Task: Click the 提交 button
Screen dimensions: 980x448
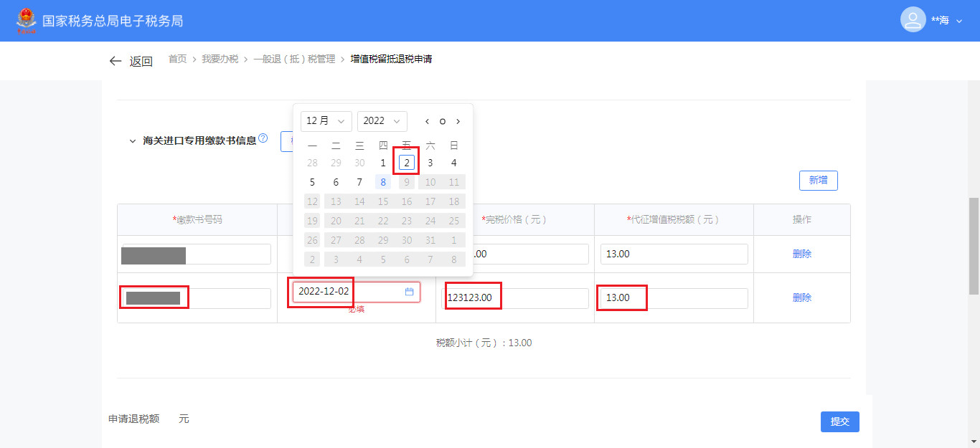Action: [x=839, y=421]
